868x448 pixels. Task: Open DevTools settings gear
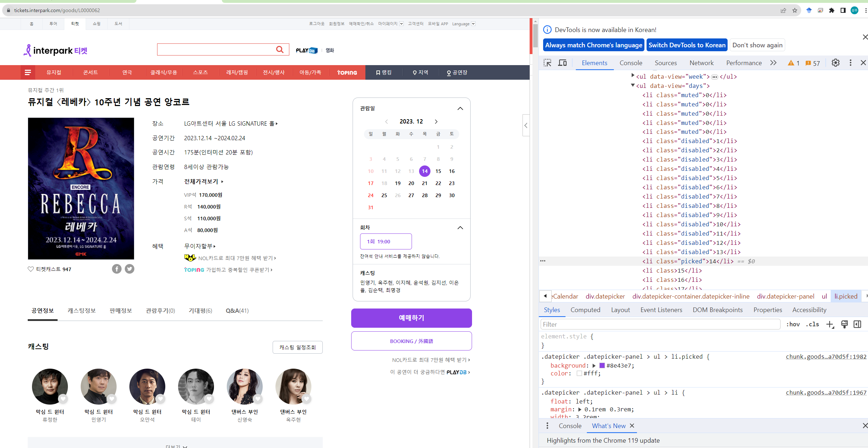pos(836,63)
